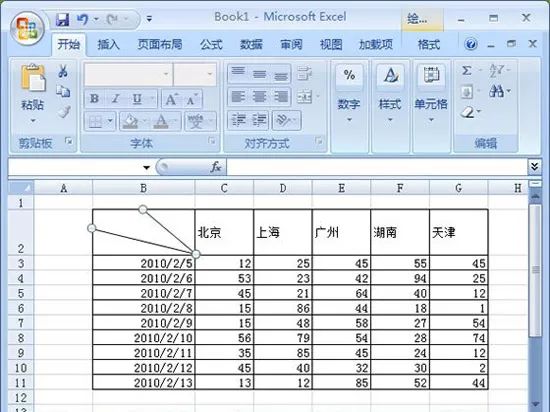Click the insert function fx icon

click(x=216, y=167)
